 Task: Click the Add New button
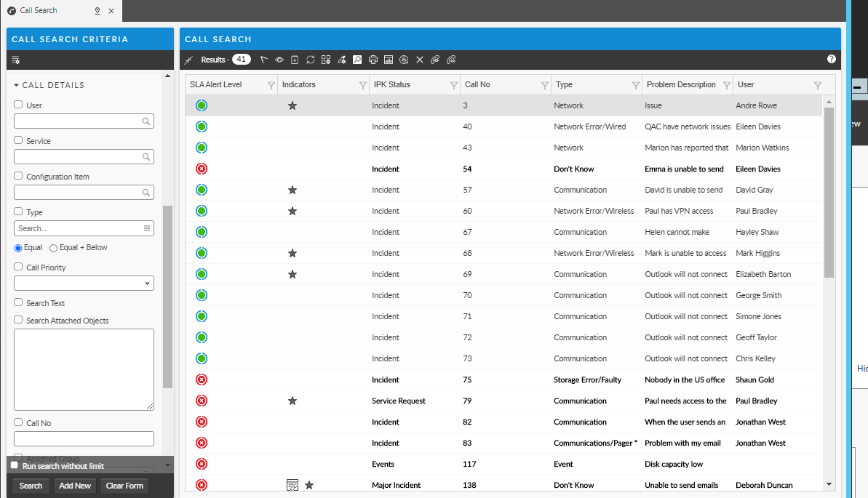click(75, 486)
